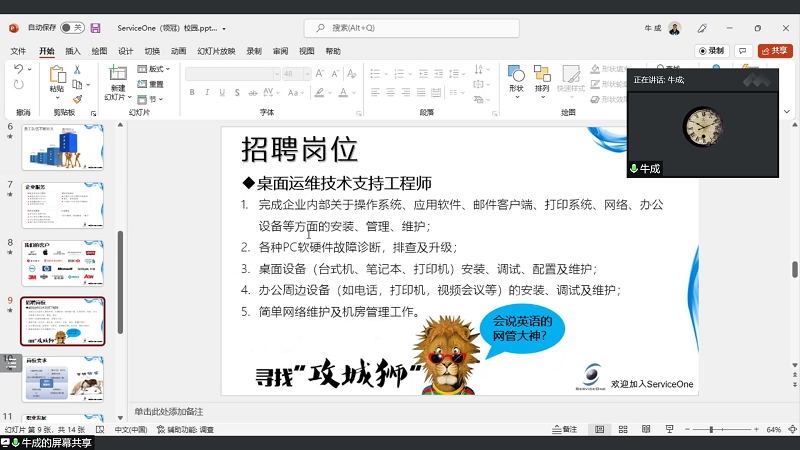Open Slide Sorter view from status bar

(x=623, y=429)
